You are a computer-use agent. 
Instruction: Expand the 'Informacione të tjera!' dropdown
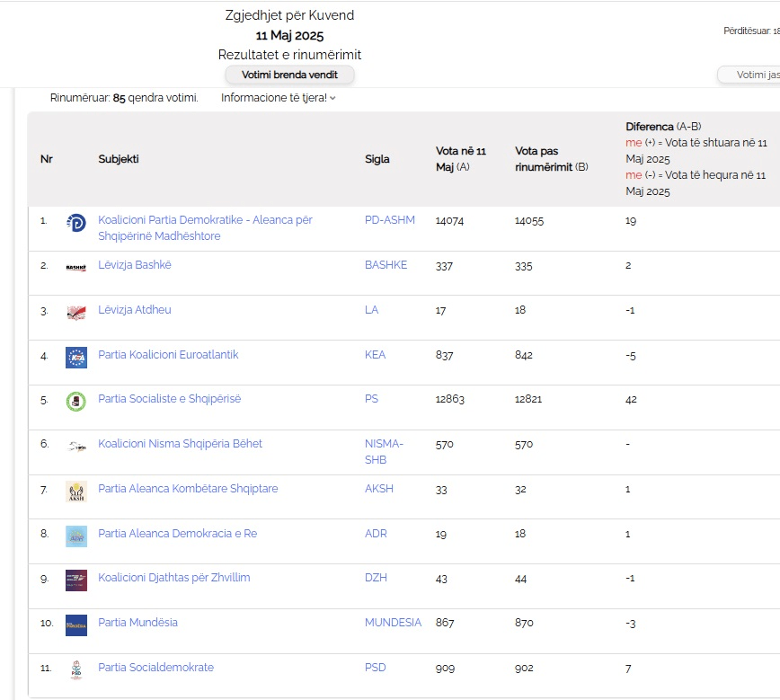[278, 98]
